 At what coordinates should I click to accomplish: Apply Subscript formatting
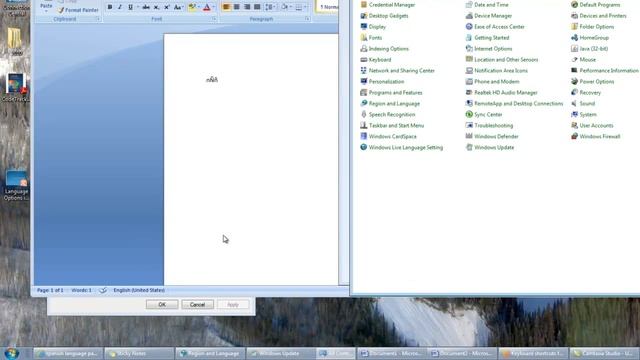point(156,7)
